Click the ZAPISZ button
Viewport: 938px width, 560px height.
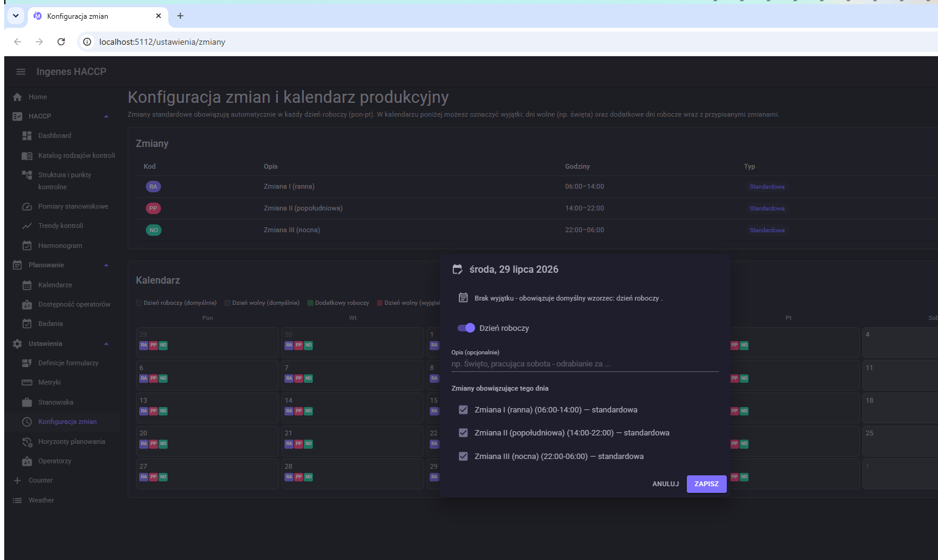click(x=706, y=484)
